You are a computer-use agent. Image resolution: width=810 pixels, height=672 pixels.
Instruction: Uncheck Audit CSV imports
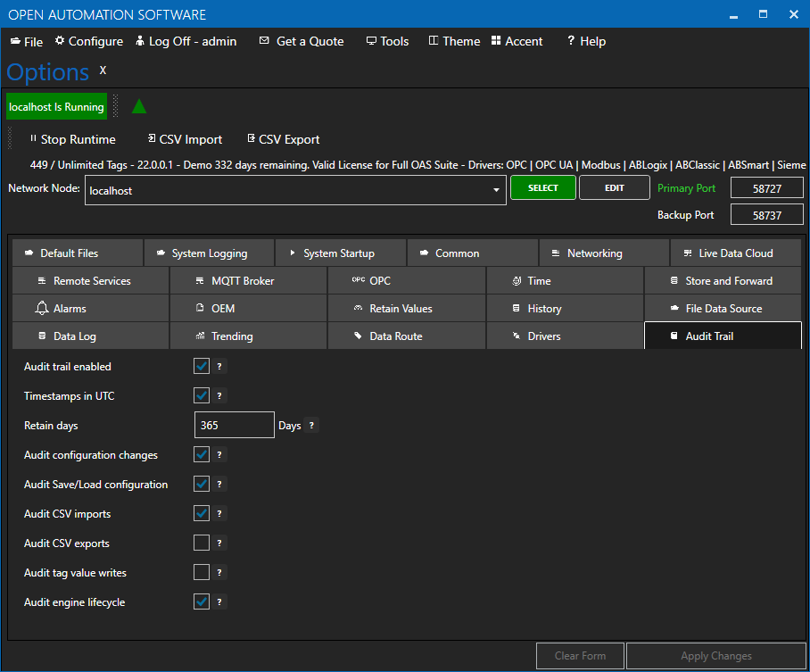202,513
